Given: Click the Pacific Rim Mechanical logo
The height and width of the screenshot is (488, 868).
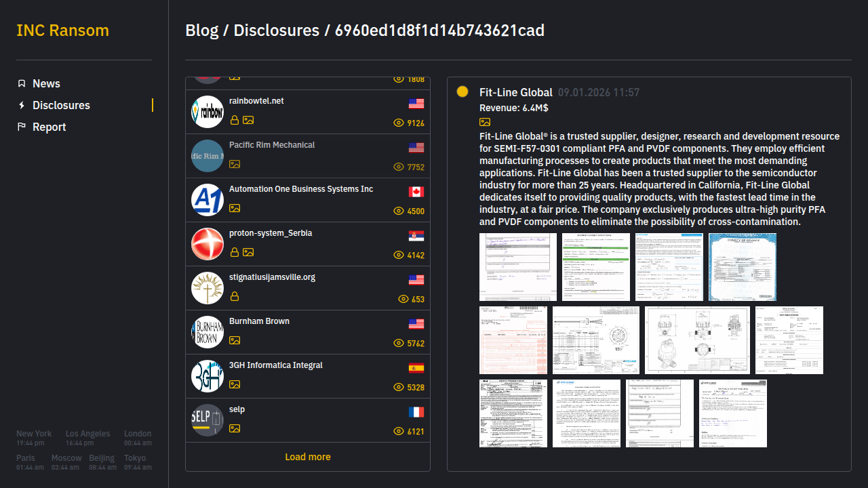Looking at the screenshot, I should coord(208,156).
